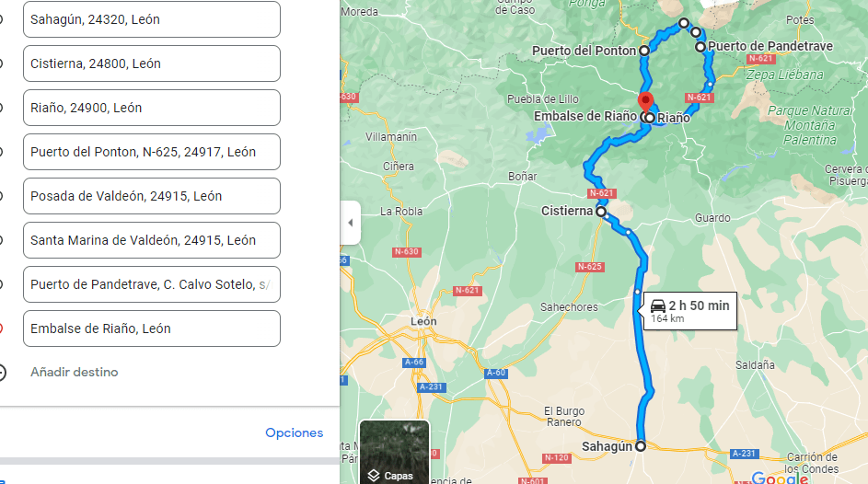Edit the Sahagún, 24320, León field
Screen dimensions: 868x484
click(152, 19)
